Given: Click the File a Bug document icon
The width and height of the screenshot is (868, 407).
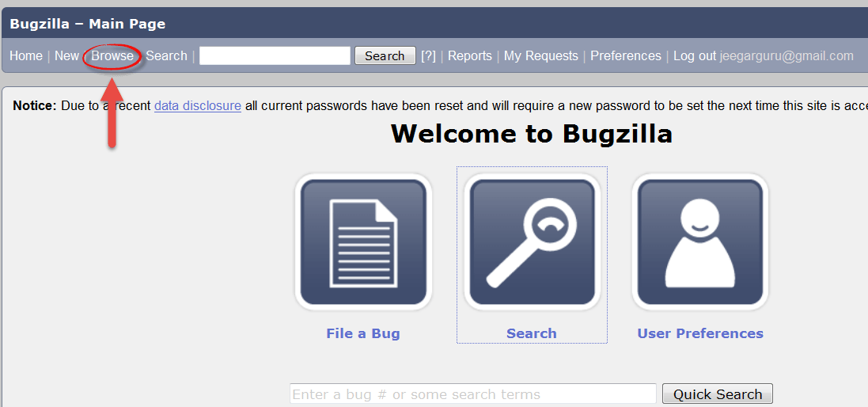Looking at the screenshot, I should pos(363,242).
